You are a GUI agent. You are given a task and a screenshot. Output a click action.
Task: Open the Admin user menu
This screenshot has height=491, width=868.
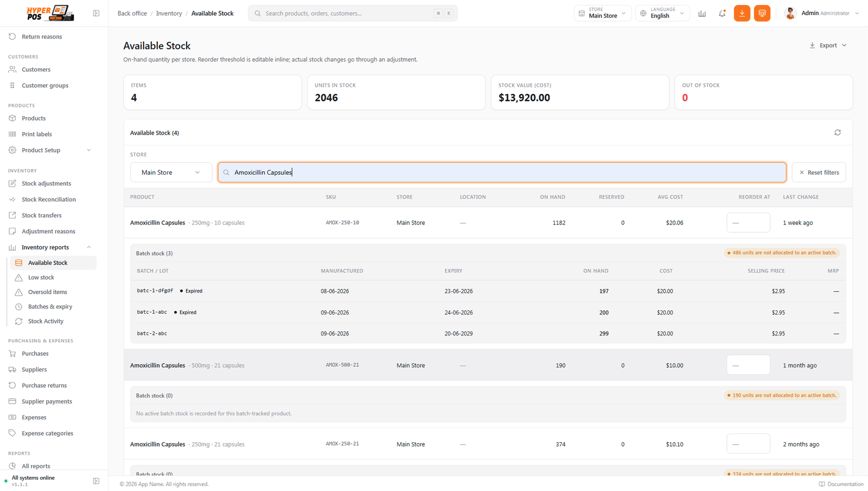[x=821, y=13]
